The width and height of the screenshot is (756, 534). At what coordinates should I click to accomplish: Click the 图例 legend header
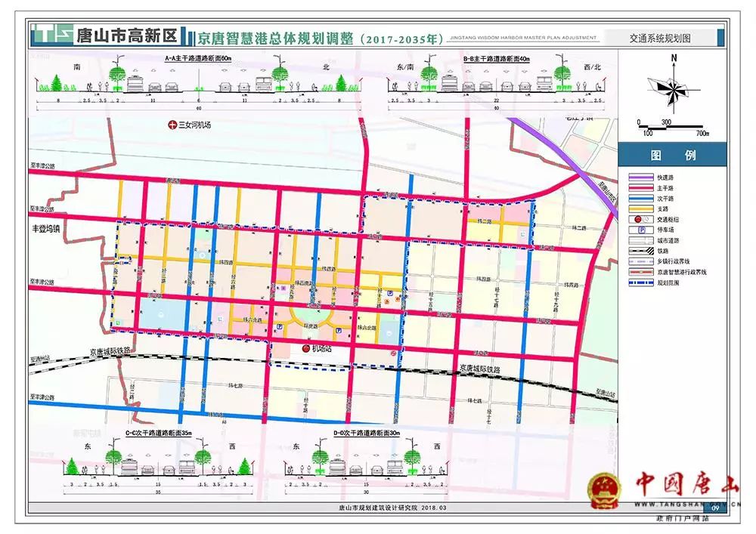[x=673, y=155]
